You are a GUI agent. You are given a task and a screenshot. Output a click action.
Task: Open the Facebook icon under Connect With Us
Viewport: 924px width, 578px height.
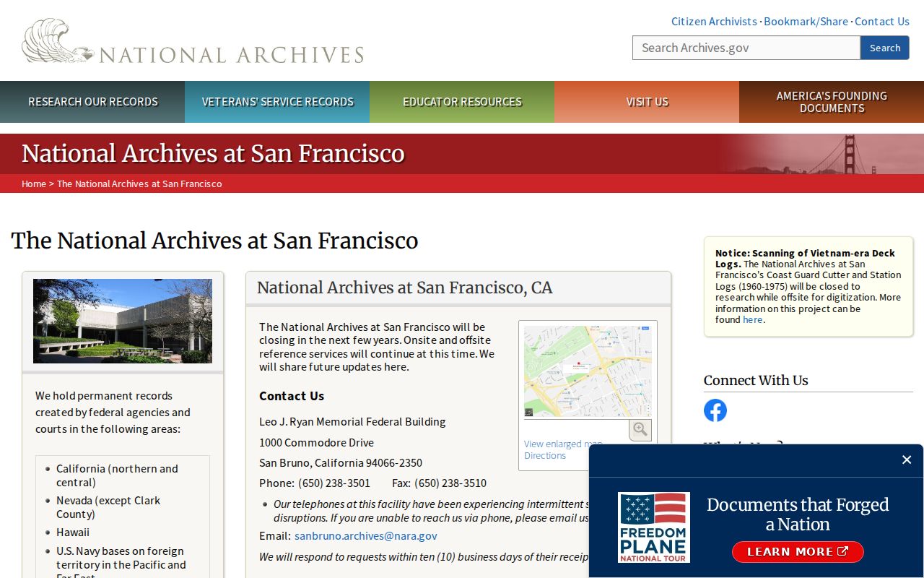click(715, 410)
